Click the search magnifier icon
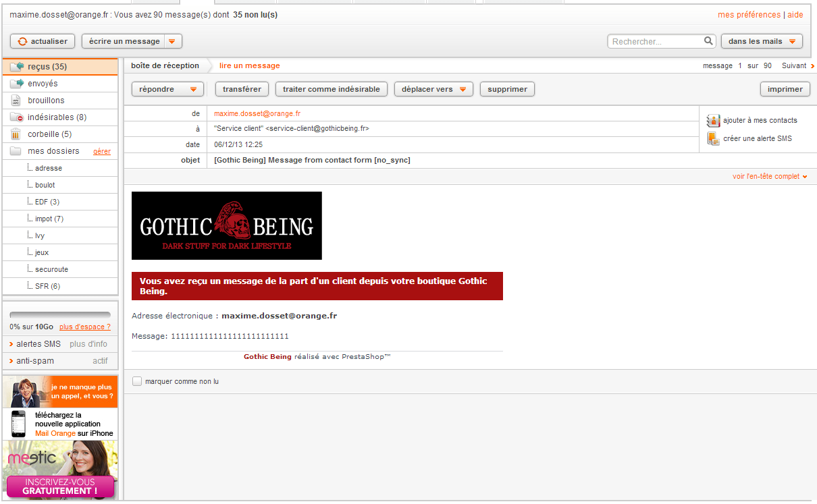Screen dimensions: 817x504 pyautogui.click(x=708, y=40)
